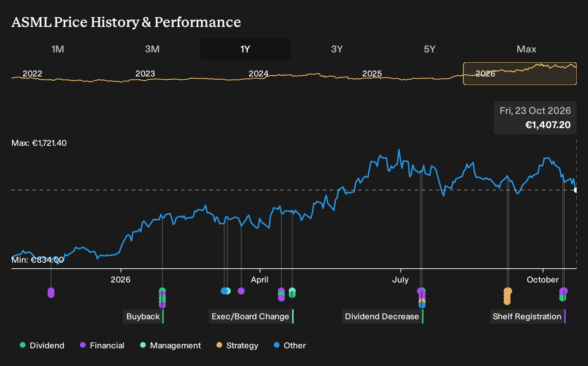Click the teal Management legend color dot

coord(143,345)
